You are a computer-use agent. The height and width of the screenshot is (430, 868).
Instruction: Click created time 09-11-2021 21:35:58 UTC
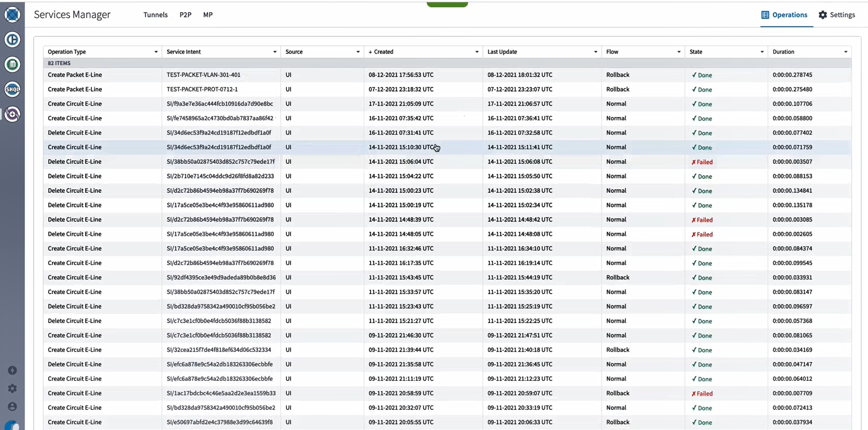point(401,364)
